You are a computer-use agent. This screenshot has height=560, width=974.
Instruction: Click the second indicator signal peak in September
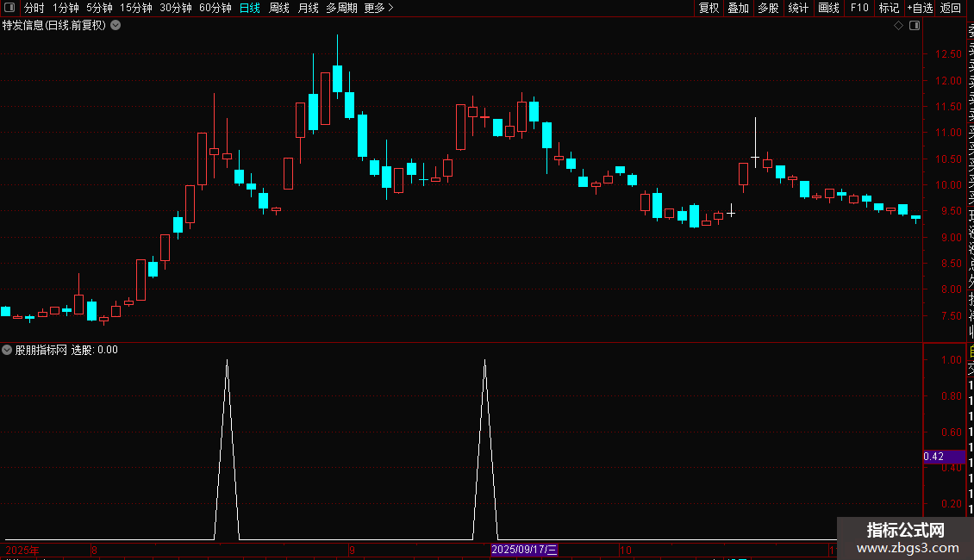coord(484,361)
